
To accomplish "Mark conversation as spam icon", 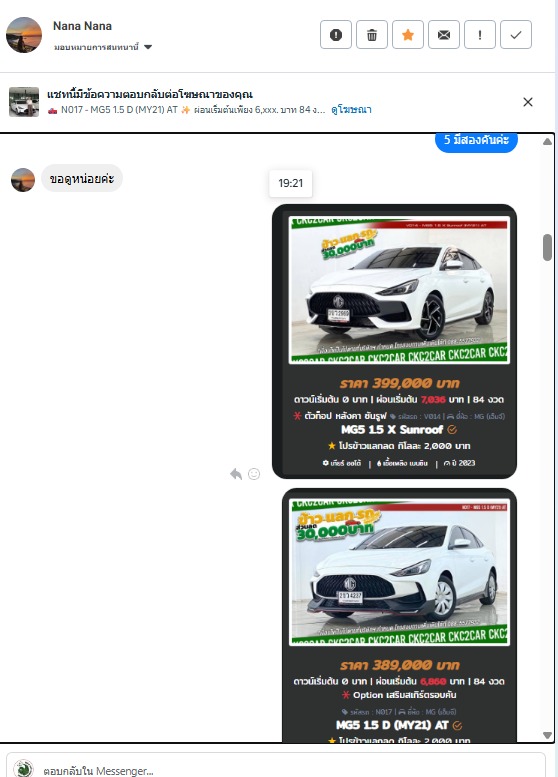I will point(336,35).
